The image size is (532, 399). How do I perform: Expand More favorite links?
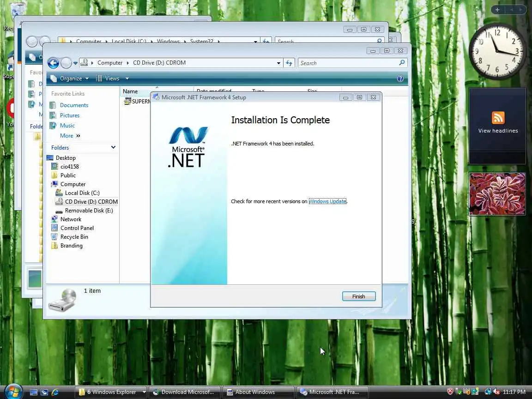click(x=70, y=136)
